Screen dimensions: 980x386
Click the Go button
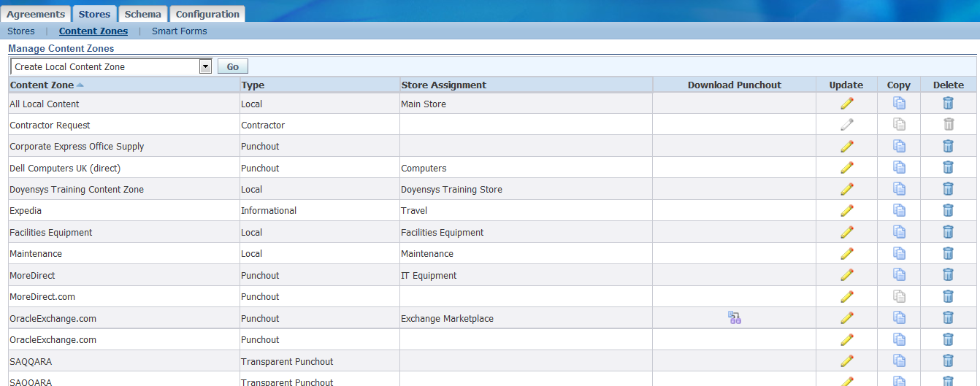(x=233, y=66)
